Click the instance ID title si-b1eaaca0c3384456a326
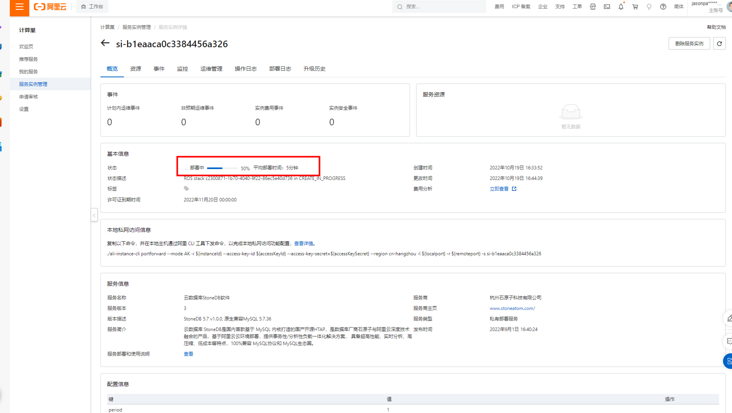Image resolution: width=732 pixels, height=413 pixels. (172, 44)
